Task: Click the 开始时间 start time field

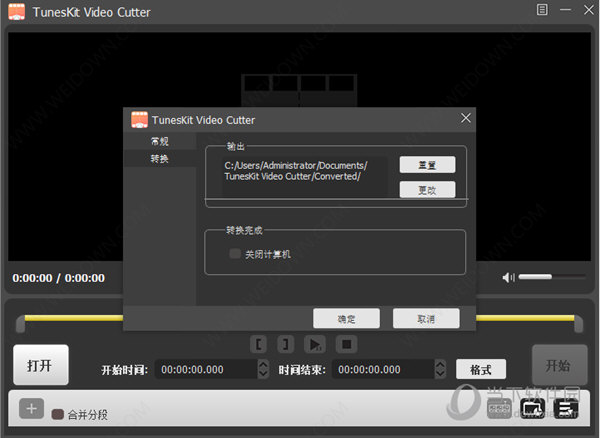Action: click(207, 370)
